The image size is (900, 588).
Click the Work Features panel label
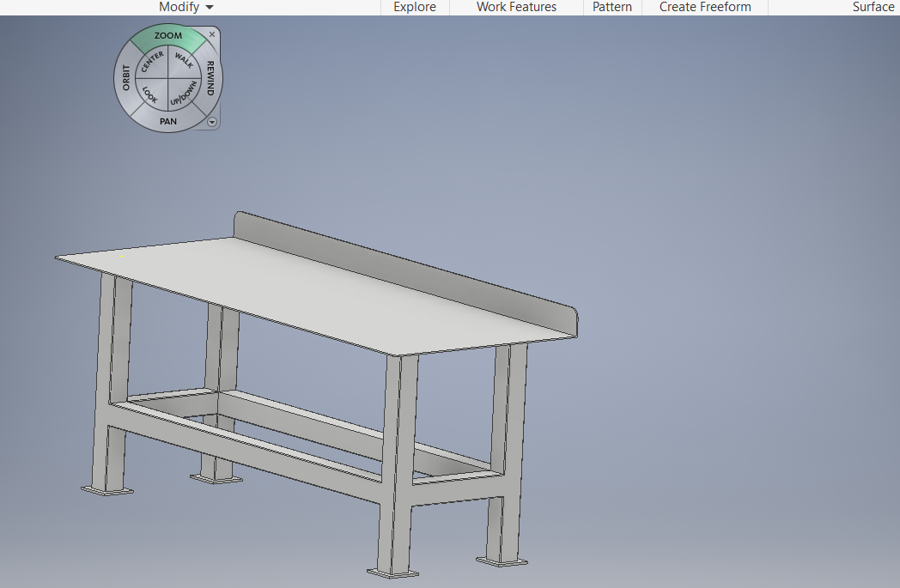coord(516,7)
